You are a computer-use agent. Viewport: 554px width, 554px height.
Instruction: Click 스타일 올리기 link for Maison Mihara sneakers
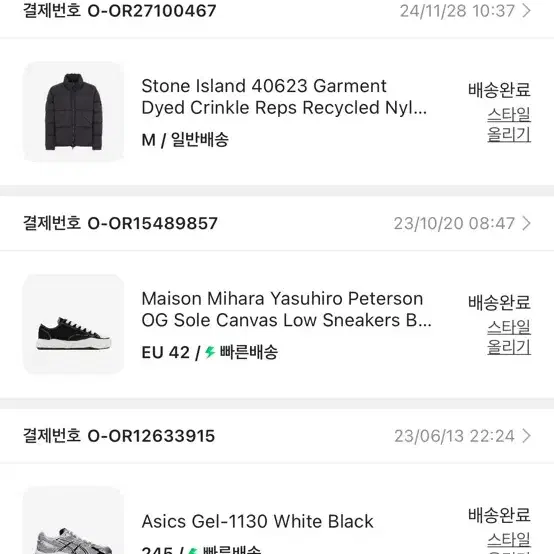(509, 337)
